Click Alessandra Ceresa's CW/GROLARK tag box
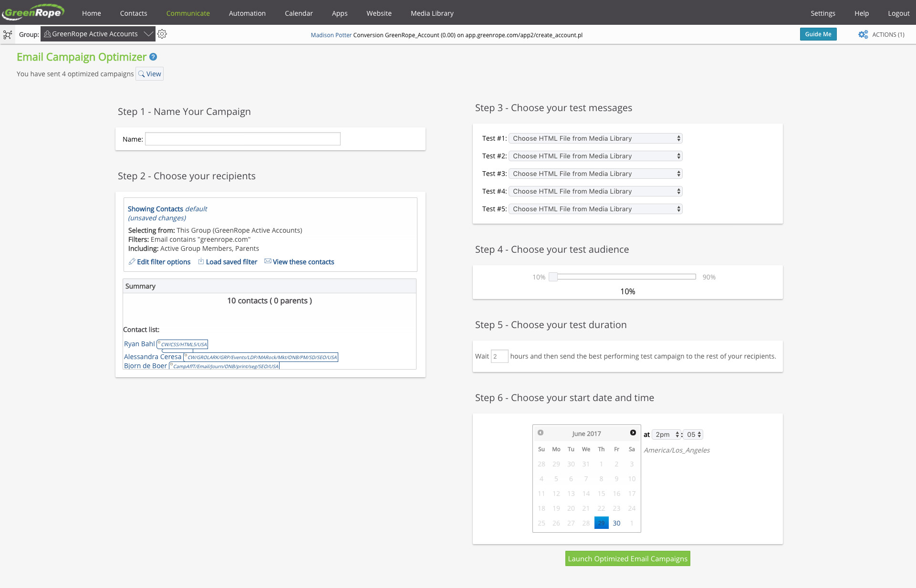The width and height of the screenshot is (916, 588). click(260, 357)
